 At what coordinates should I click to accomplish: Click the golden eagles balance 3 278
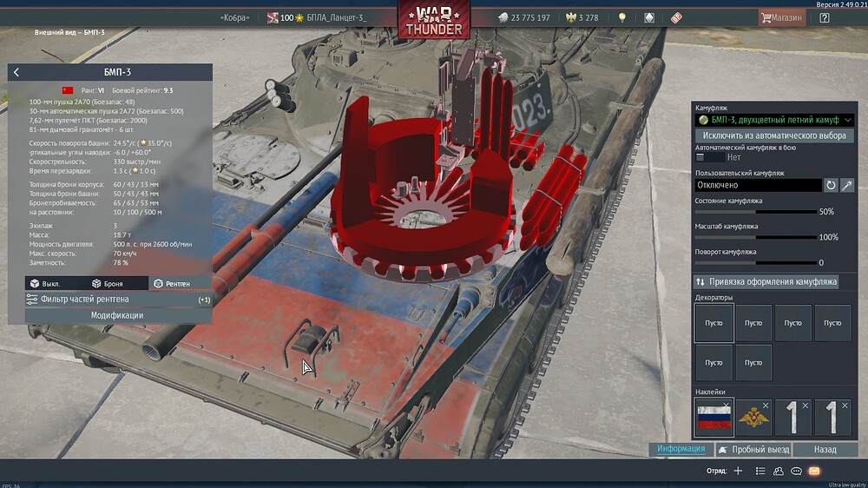pyautogui.click(x=582, y=17)
